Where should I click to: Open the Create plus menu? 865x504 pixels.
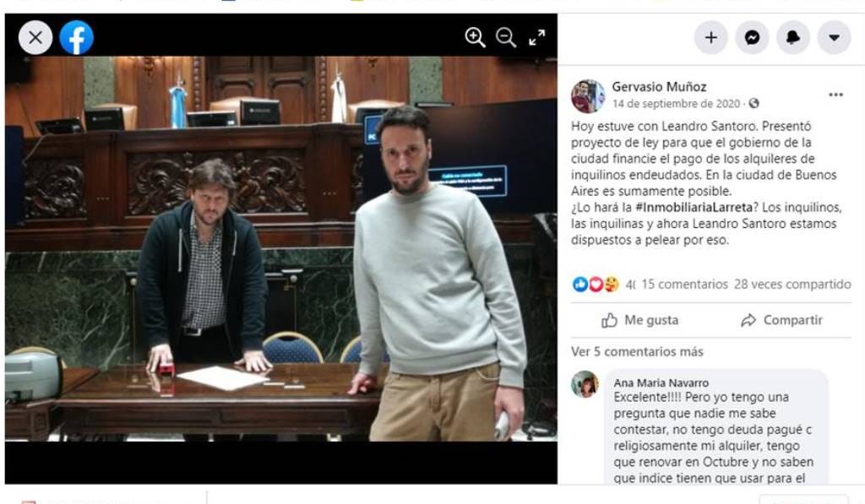pyautogui.click(x=711, y=37)
